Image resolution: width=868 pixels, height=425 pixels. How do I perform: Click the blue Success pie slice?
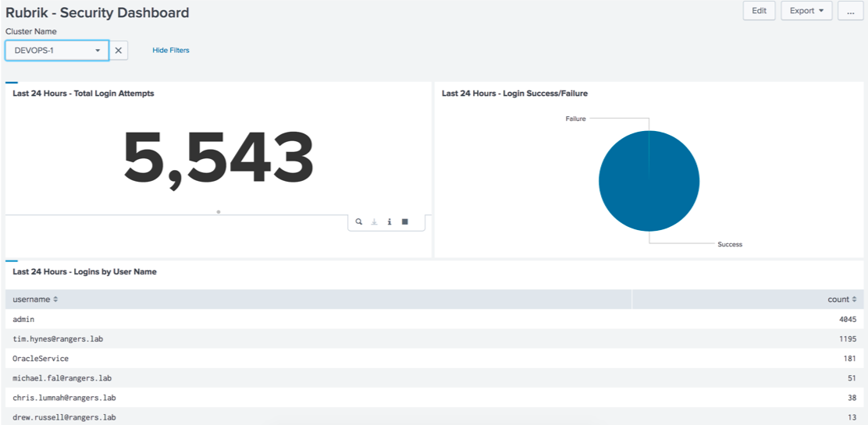coord(649,181)
